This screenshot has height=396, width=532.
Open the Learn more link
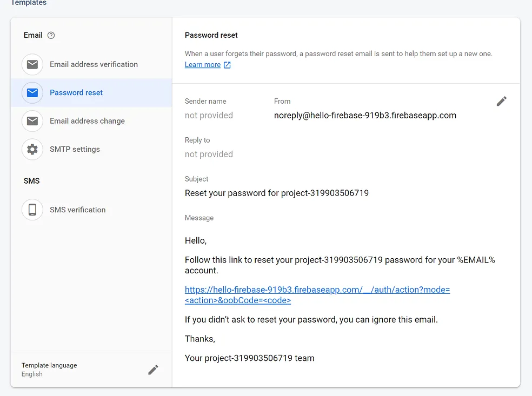tap(203, 64)
